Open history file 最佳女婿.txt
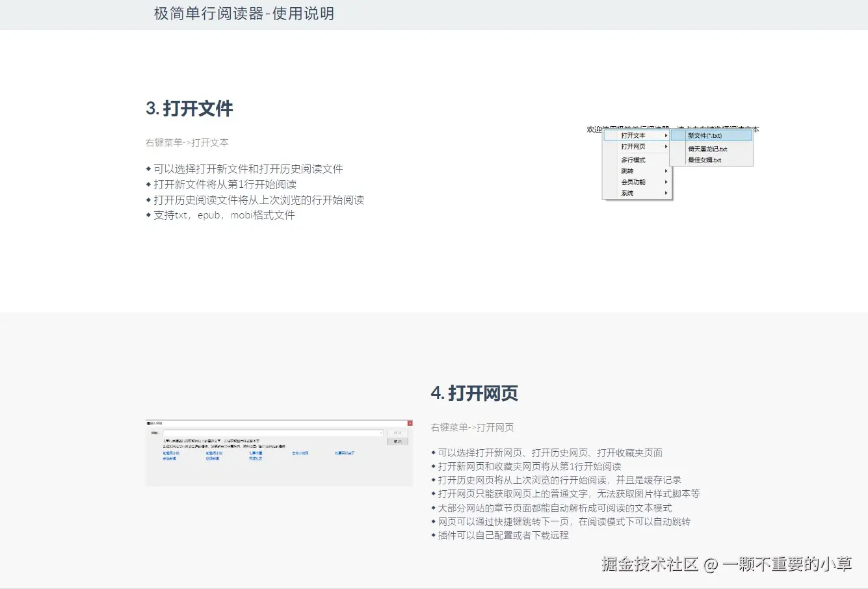The height and width of the screenshot is (589, 868). 711,160
